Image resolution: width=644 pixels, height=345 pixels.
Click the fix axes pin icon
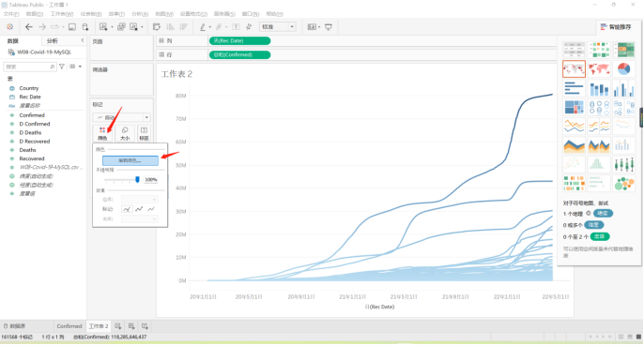[x=249, y=27]
